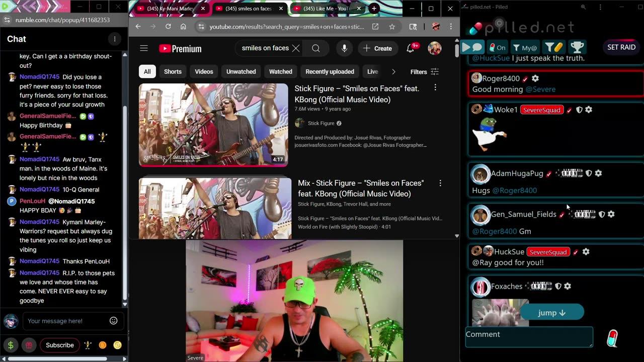Select 'Recently uploaded' filter chip
644x362 pixels.
(330, 71)
